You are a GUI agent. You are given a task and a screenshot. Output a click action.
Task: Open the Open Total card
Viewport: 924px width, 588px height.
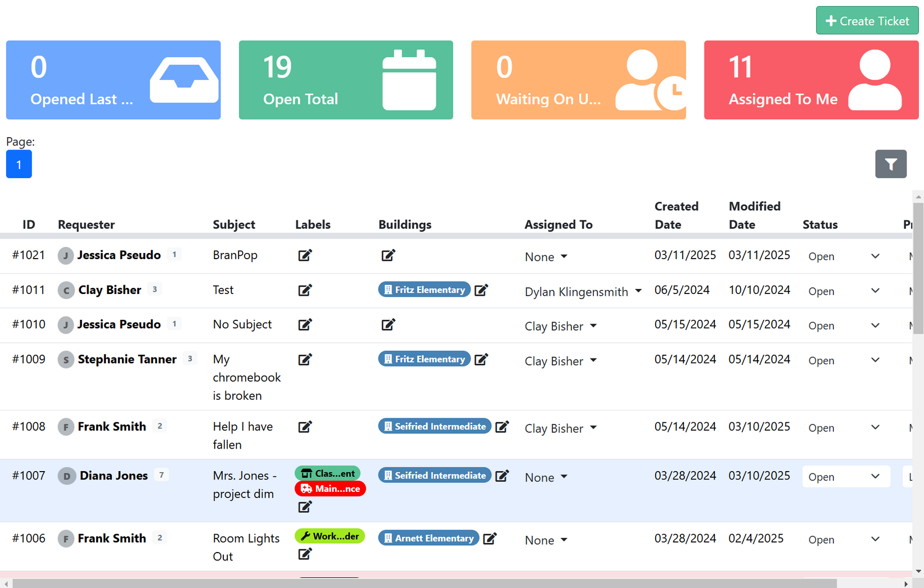coord(346,80)
